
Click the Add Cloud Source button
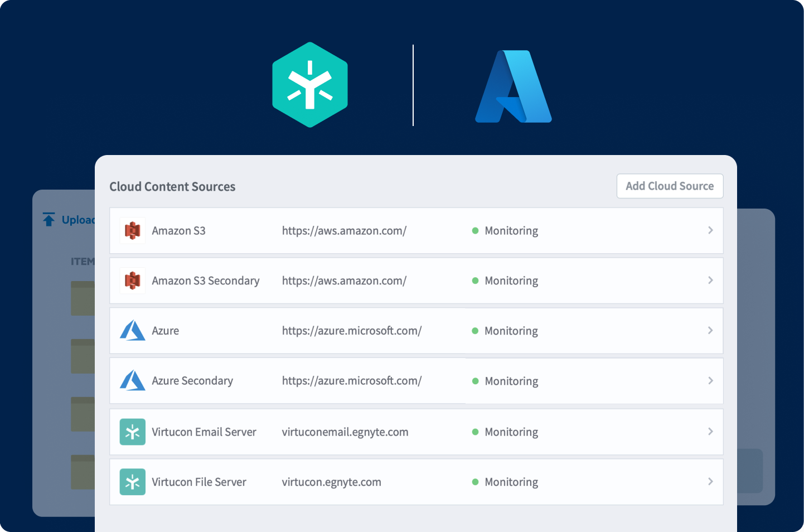tap(670, 186)
